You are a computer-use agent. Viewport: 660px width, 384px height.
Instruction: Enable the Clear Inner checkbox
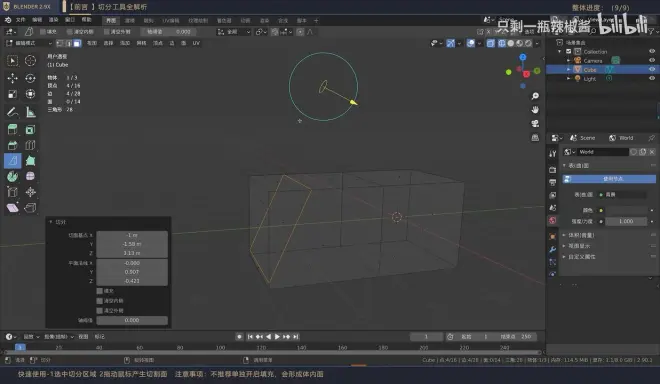tap(100, 301)
